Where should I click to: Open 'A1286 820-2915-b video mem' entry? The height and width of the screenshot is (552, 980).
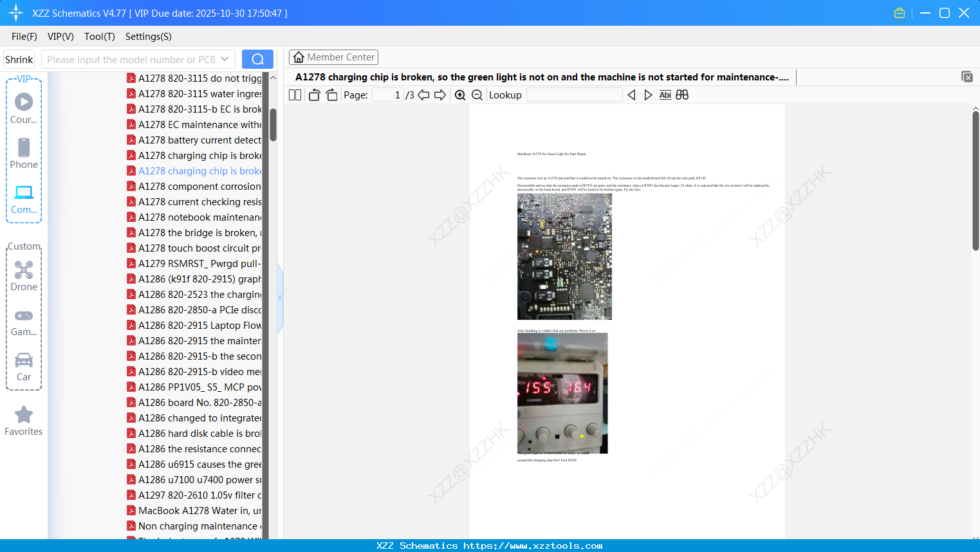pos(194,371)
